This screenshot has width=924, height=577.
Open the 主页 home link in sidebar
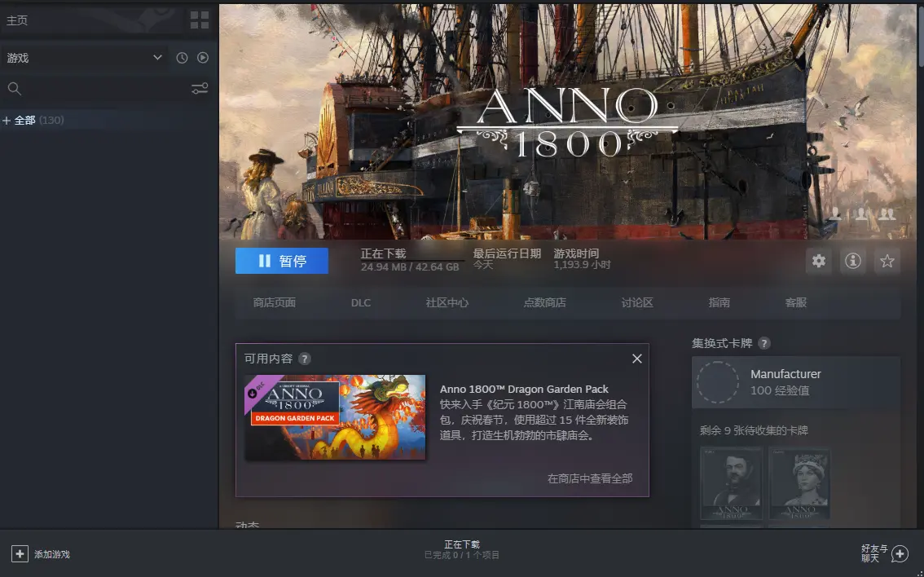click(x=17, y=20)
